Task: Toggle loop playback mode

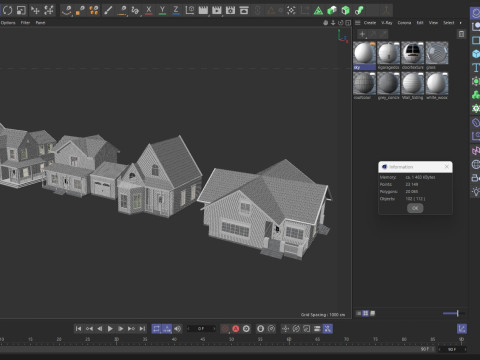Action: (156, 329)
